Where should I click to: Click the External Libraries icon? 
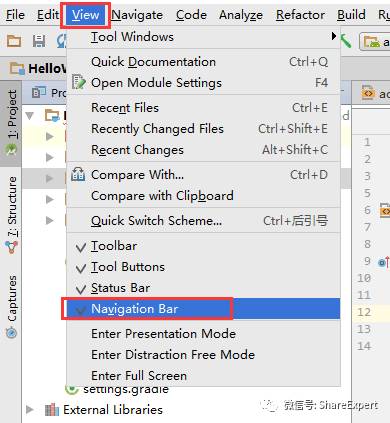click(52, 410)
